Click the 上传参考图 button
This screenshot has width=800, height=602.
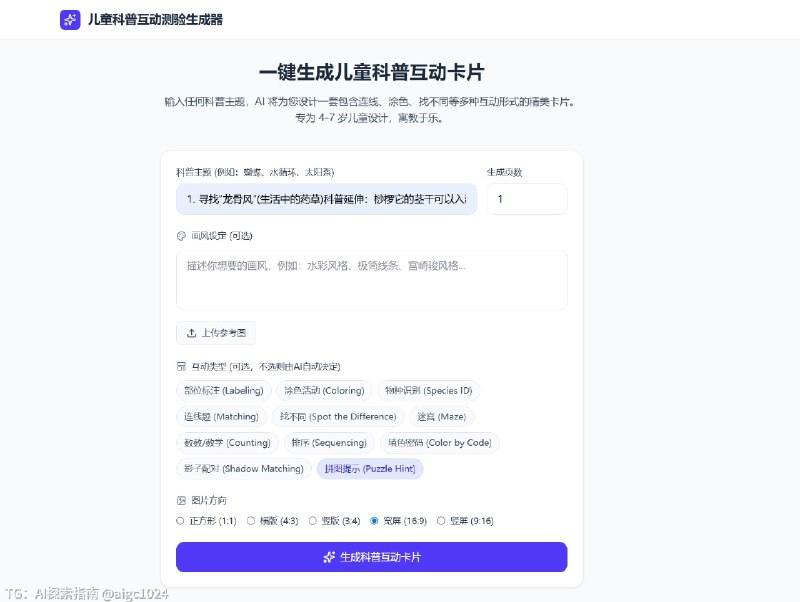pos(216,333)
